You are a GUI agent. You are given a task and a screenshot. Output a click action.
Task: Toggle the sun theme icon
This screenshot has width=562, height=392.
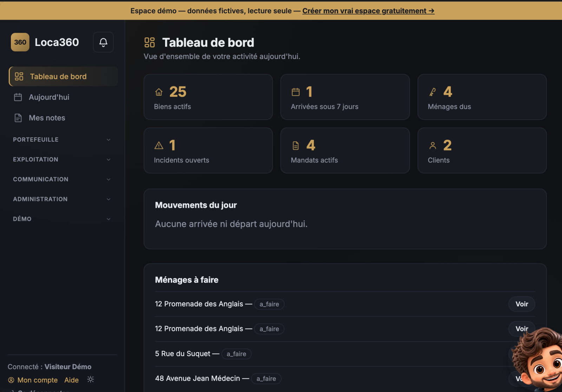91,379
